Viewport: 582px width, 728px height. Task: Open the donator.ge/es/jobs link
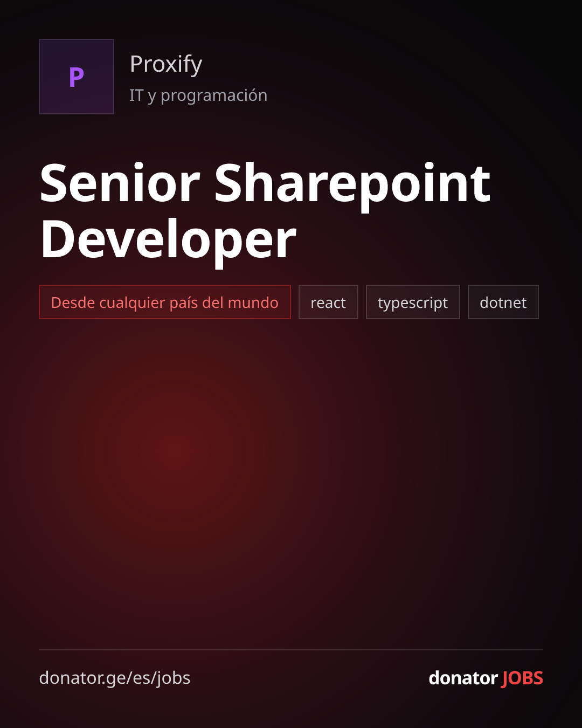115,678
